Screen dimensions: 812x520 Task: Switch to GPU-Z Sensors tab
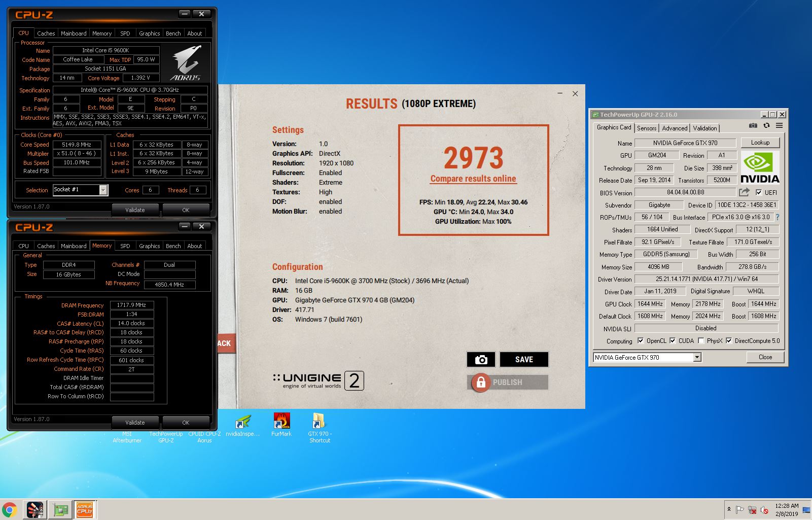[647, 128]
